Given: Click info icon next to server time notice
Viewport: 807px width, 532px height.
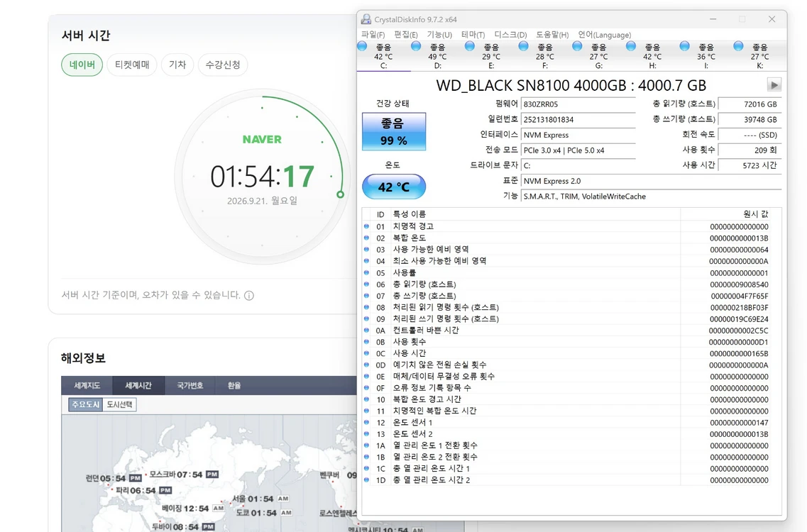Looking at the screenshot, I should coord(249,295).
